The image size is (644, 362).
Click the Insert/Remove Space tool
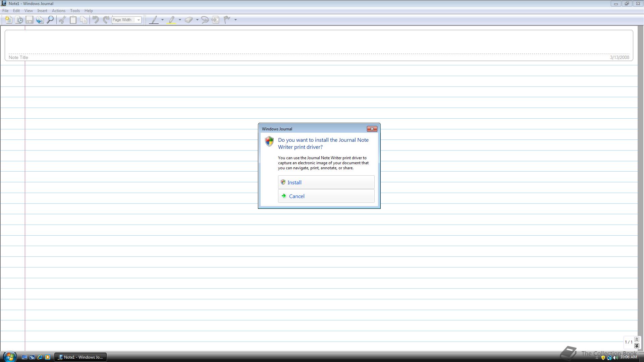tap(215, 20)
